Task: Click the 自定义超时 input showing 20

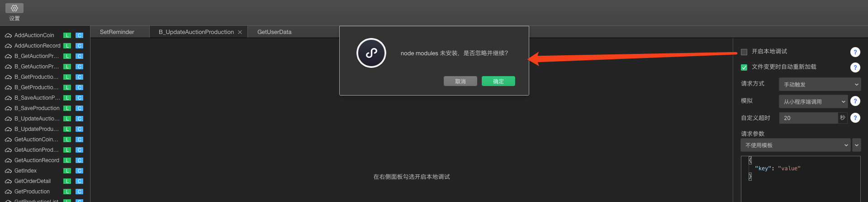Action: pyautogui.click(x=808, y=118)
